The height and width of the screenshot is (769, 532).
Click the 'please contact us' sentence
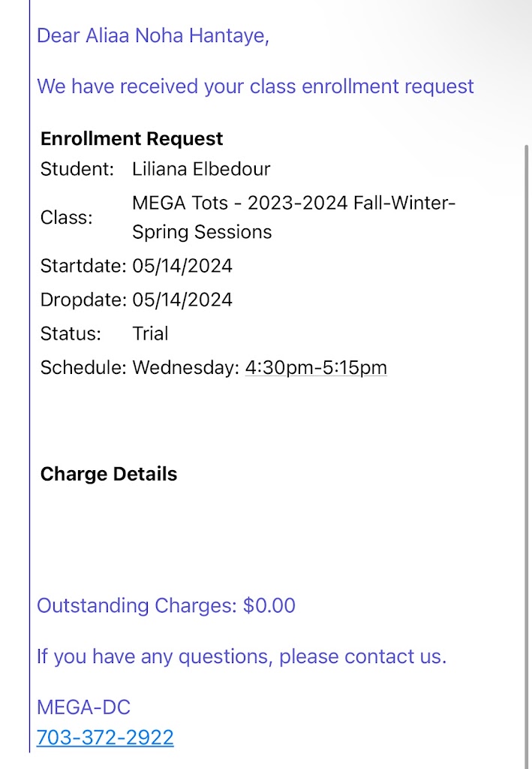pyautogui.click(x=242, y=656)
